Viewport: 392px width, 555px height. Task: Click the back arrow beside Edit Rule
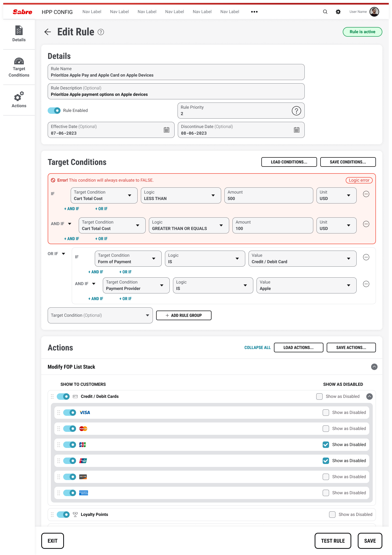click(48, 32)
